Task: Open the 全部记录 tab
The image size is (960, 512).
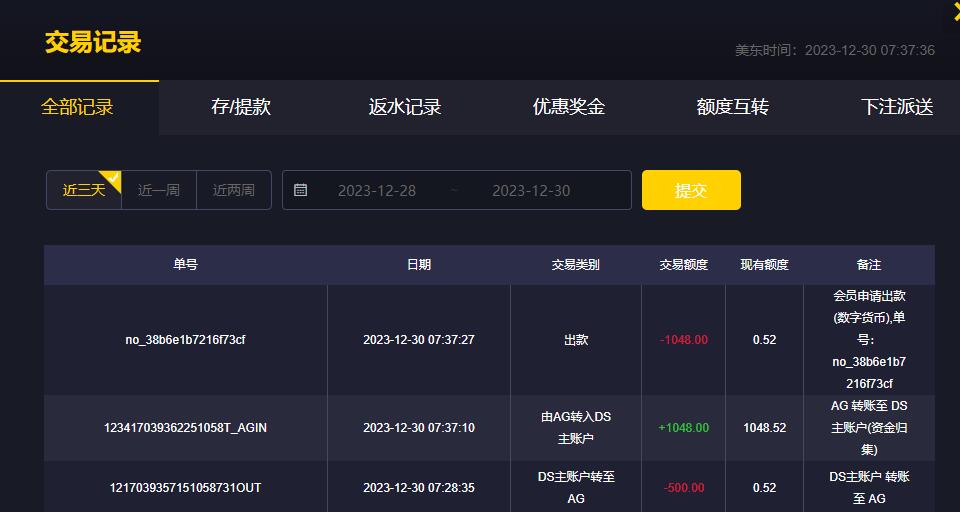Action: pyautogui.click(x=77, y=107)
